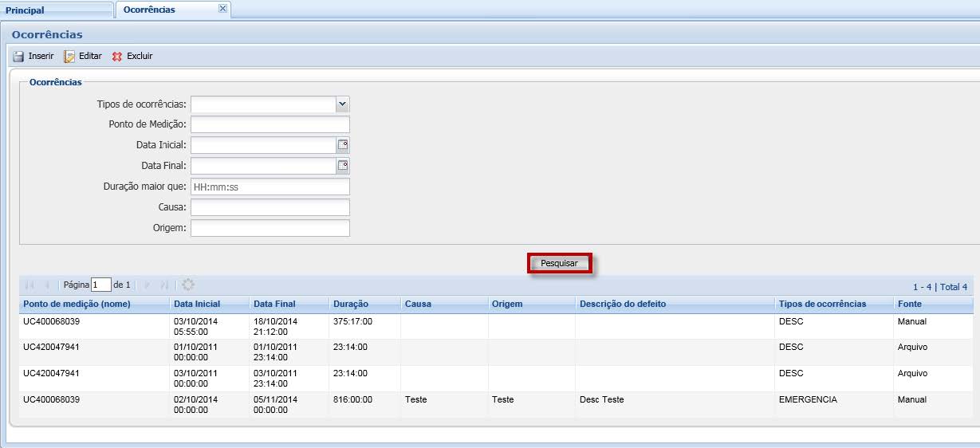The image size is (980, 448).
Task: Focus the Duração maior que field
Action: click(x=270, y=187)
